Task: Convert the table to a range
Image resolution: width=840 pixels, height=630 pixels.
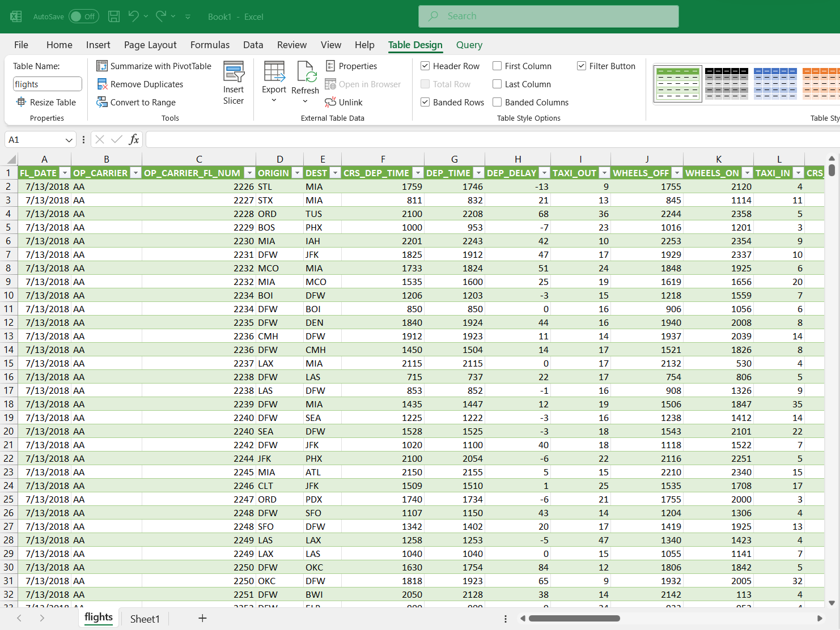Action: (x=136, y=102)
